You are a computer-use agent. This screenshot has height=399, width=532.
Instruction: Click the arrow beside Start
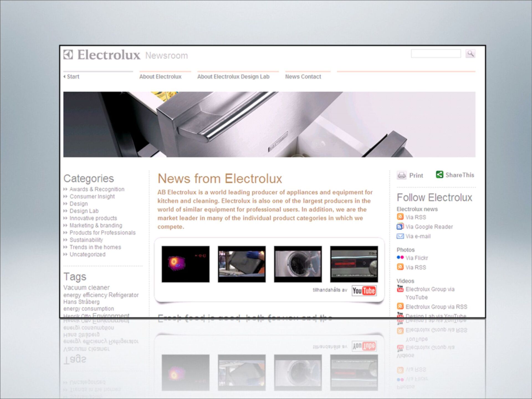tap(65, 76)
